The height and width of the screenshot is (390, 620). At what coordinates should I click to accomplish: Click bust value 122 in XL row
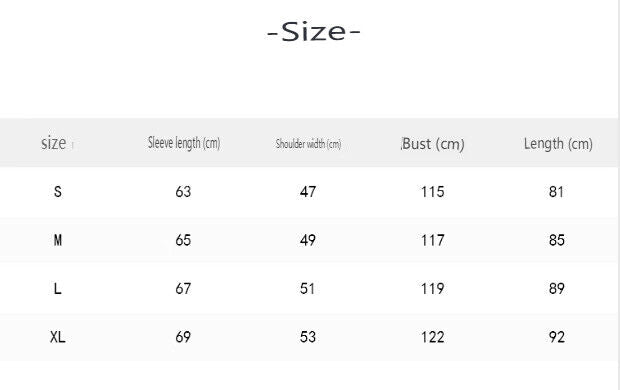433,337
